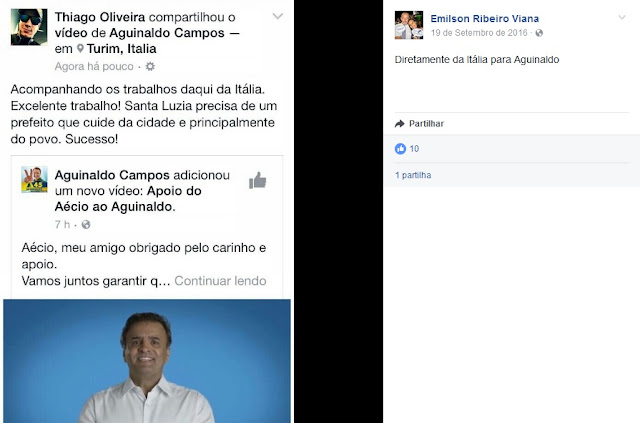Open the '1 partilha' shares link
The image size is (640, 423).
point(413,175)
